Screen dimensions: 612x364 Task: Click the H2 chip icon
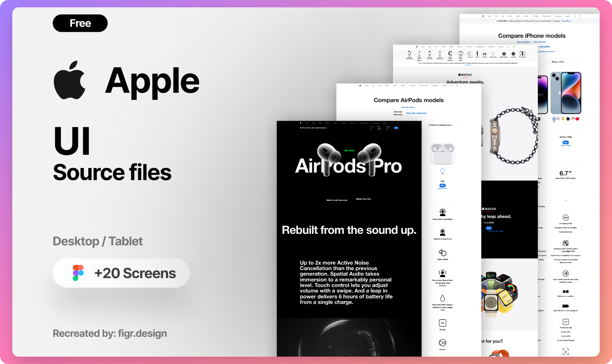point(442,323)
